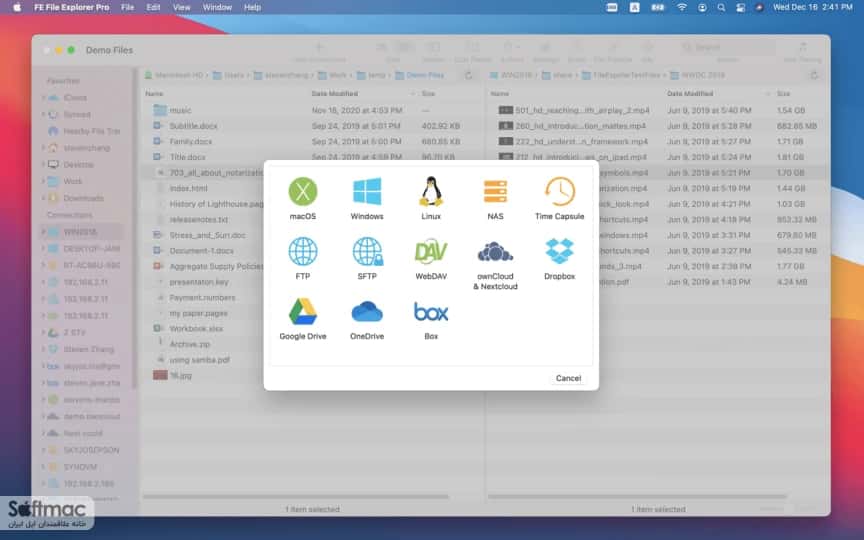
Task: Open the View menu
Action: tap(181, 7)
